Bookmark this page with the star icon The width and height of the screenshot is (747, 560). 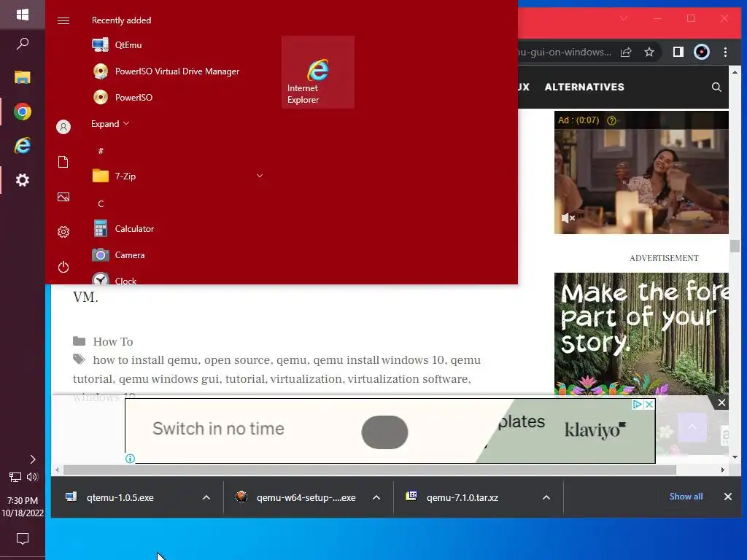click(649, 52)
